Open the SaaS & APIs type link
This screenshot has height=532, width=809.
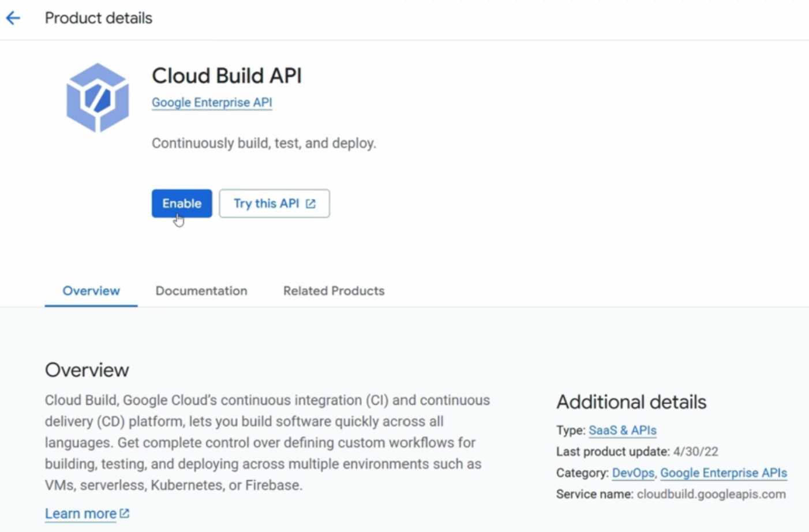[623, 430]
